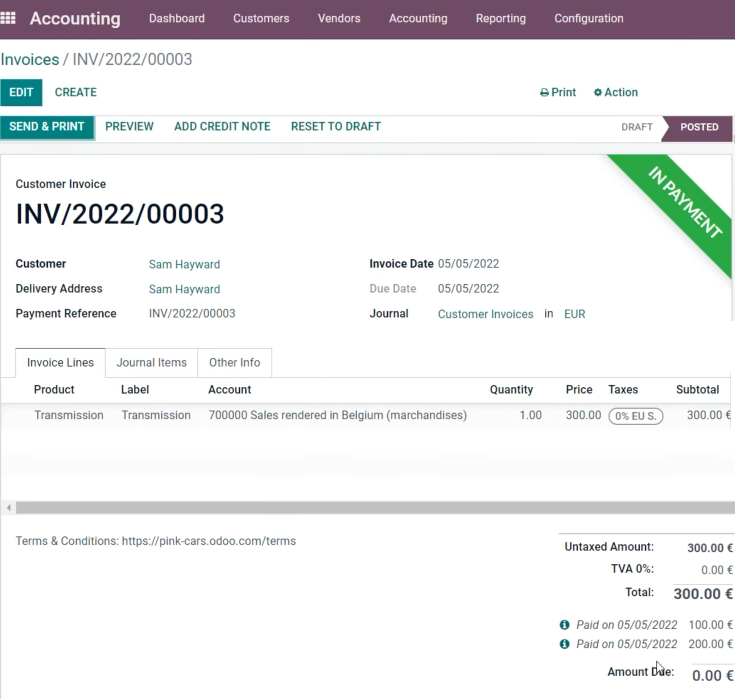The height and width of the screenshot is (699, 735).
Task: Click the PREVIEW button
Action: [129, 127]
